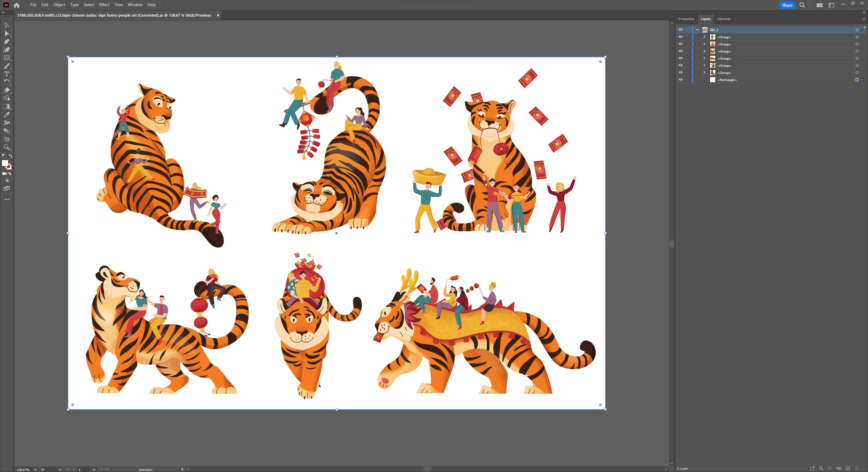This screenshot has height=472, width=868.
Task: Toggle visibility of top-level layer
Action: (680, 29)
